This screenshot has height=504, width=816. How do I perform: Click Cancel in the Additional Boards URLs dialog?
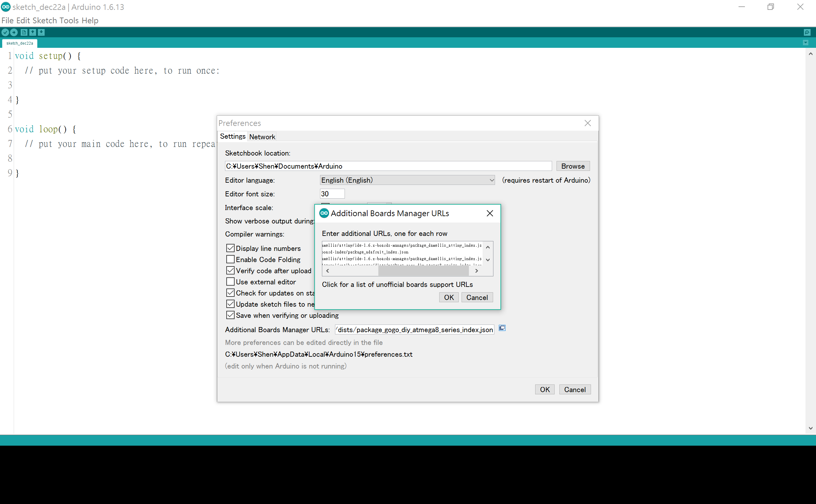[x=477, y=298]
